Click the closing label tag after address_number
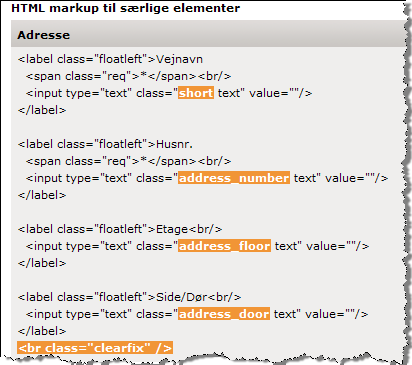The image size is (412, 365). tap(42, 195)
